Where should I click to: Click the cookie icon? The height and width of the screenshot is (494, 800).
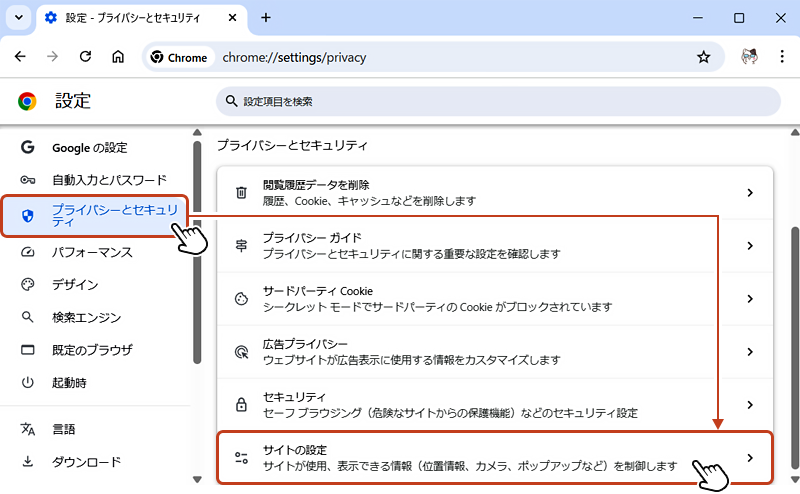241,299
